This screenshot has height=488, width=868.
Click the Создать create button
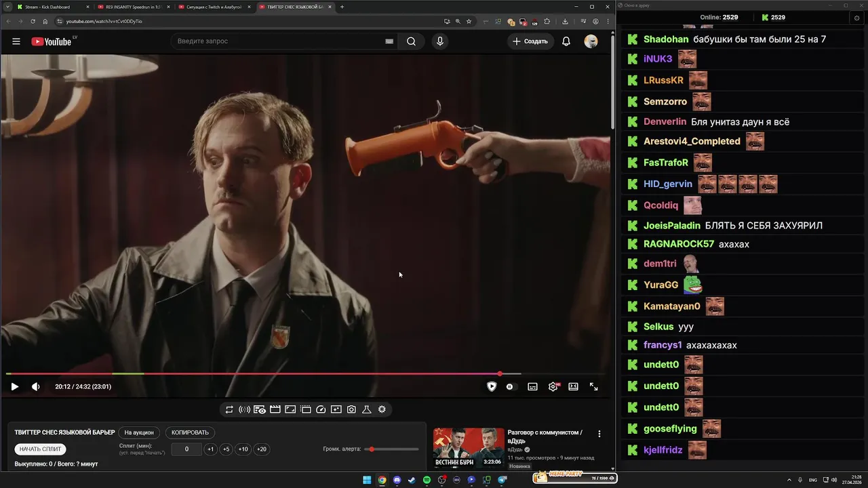coord(530,41)
